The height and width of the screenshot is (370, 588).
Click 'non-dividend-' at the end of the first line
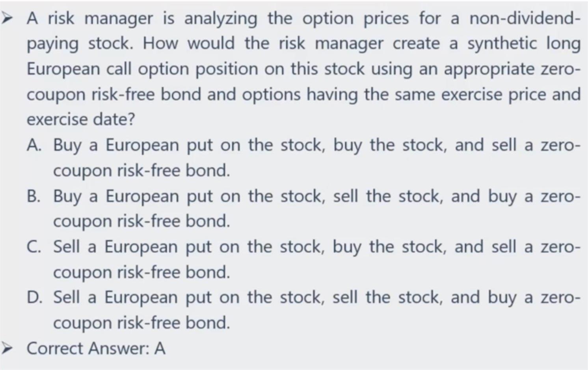[525, 18]
